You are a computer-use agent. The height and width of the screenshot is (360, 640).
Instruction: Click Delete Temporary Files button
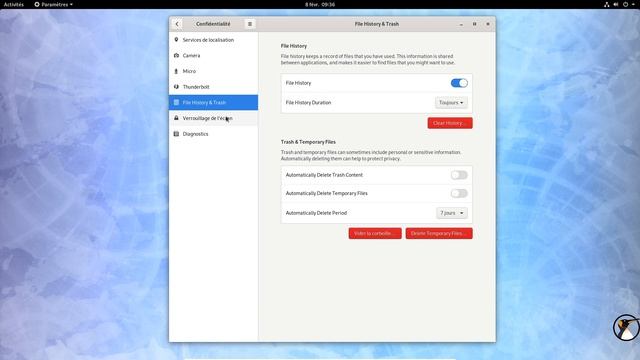(x=439, y=233)
